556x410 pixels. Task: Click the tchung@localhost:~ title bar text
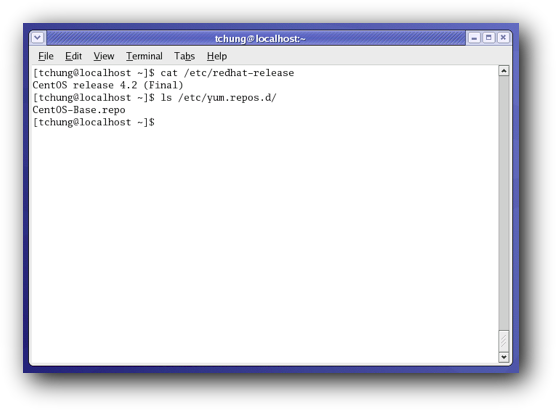[x=260, y=38]
